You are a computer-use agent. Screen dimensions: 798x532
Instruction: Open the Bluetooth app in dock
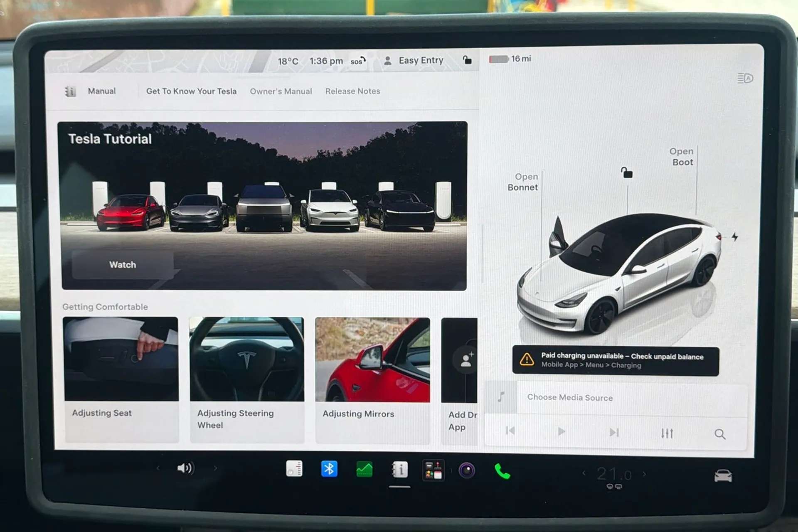(329, 469)
